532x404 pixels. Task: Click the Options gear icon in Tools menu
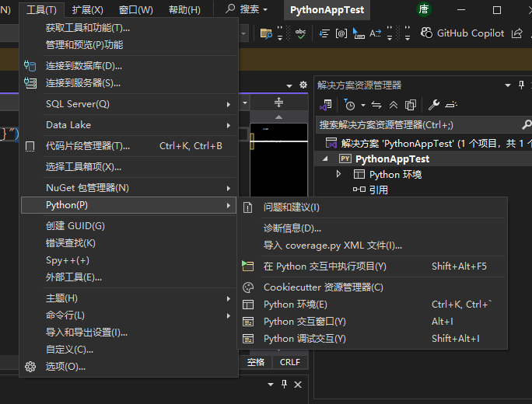tap(30, 367)
